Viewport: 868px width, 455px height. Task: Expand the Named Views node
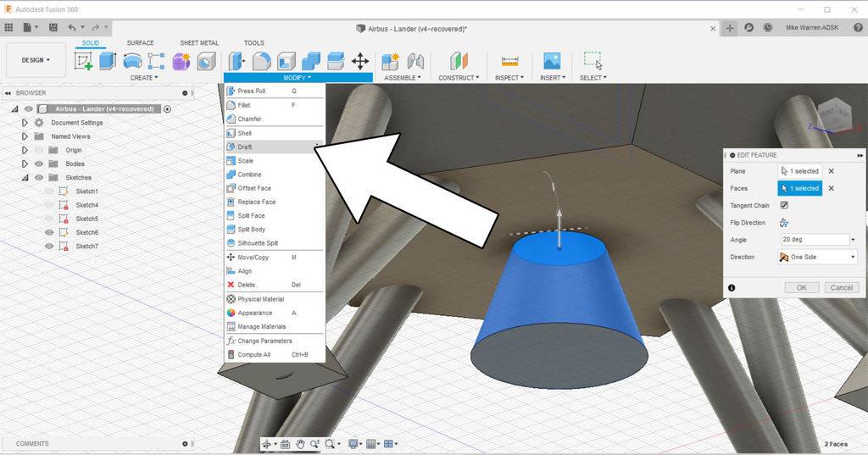click(x=25, y=136)
